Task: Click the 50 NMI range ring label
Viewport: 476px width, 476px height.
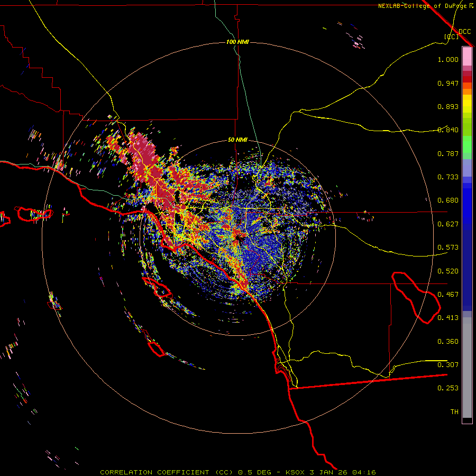Action: (237, 140)
